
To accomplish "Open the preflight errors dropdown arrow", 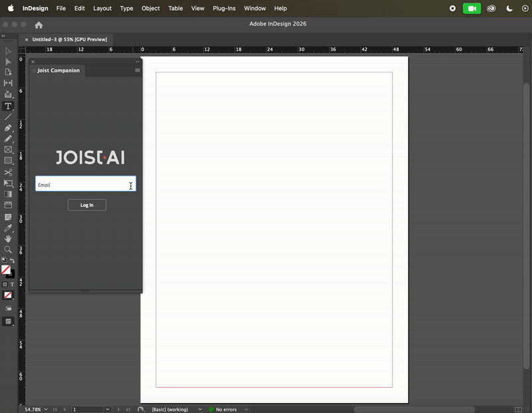I will pyautogui.click(x=246, y=409).
